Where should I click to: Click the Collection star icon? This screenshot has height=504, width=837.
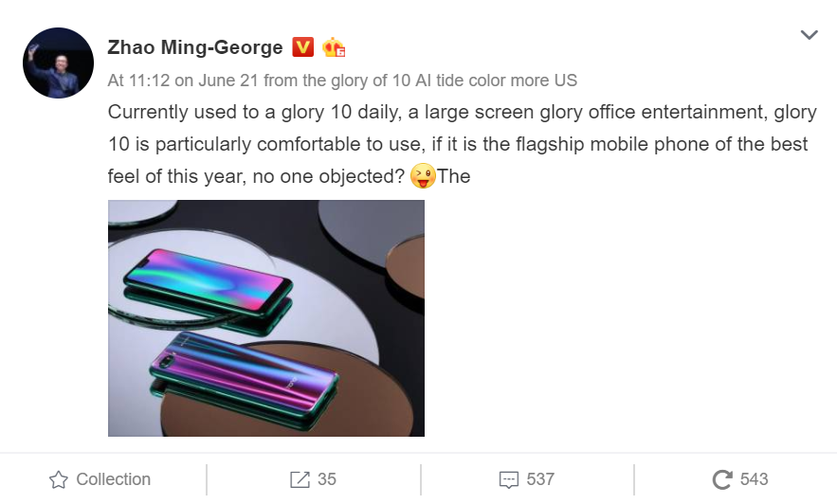click(59, 479)
